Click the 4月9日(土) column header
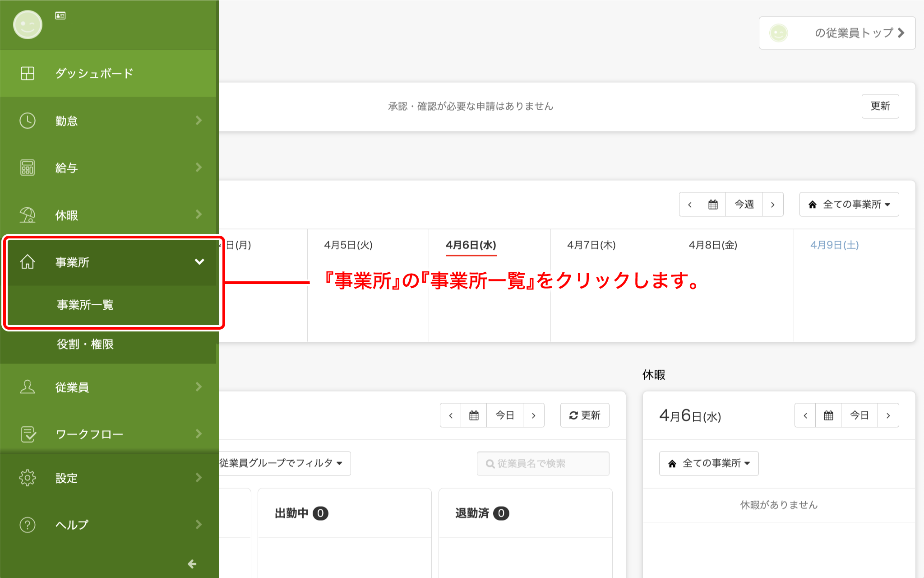 click(835, 245)
